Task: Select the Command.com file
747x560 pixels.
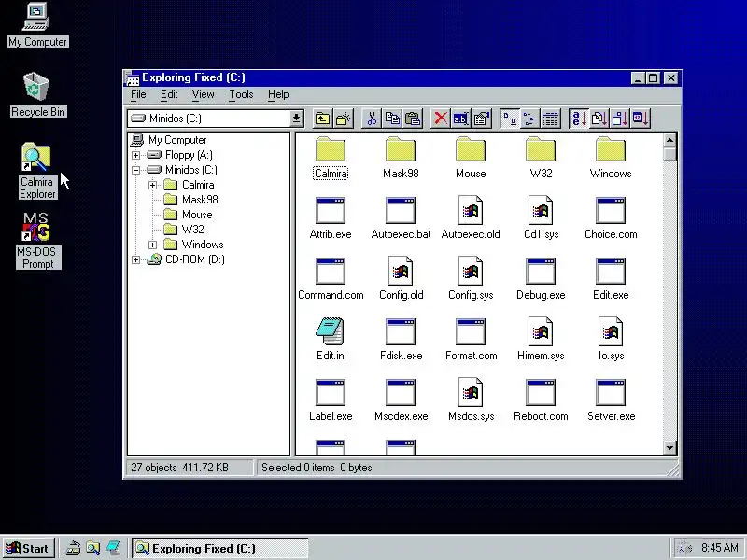Action: coord(331,279)
